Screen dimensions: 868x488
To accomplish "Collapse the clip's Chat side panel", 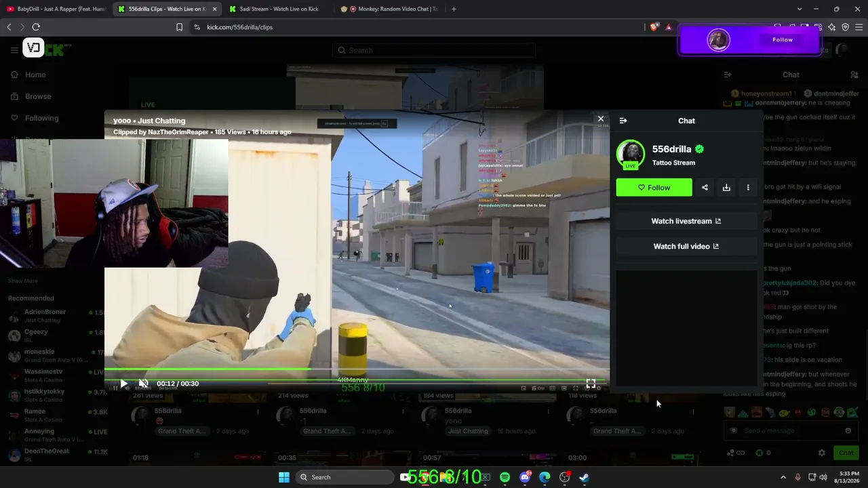I will 623,121.
